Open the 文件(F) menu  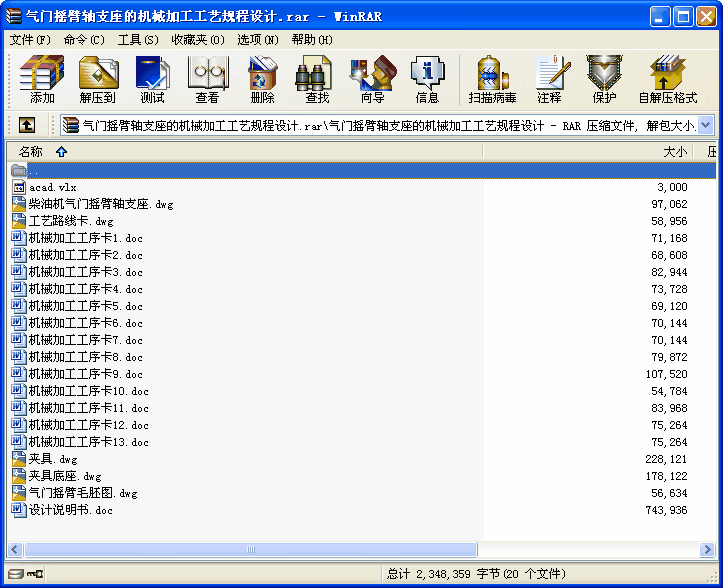[30, 40]
